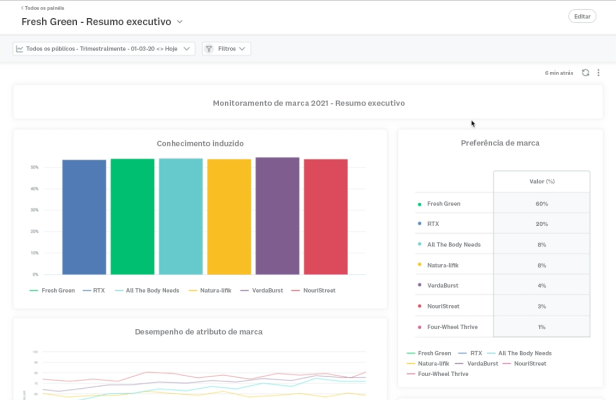Click the chart icon in audience selector
Viewport: 616px width, 400px height.
point(20,48)
